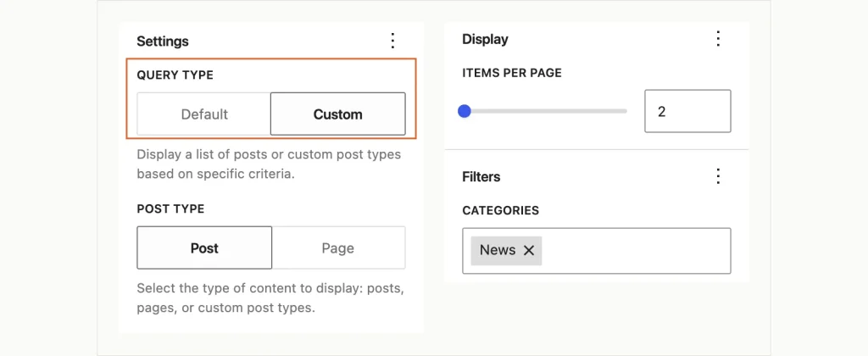Choose Page as the post type
The width and height of the screenshot is (868, 356).
[x=338, y=248]
